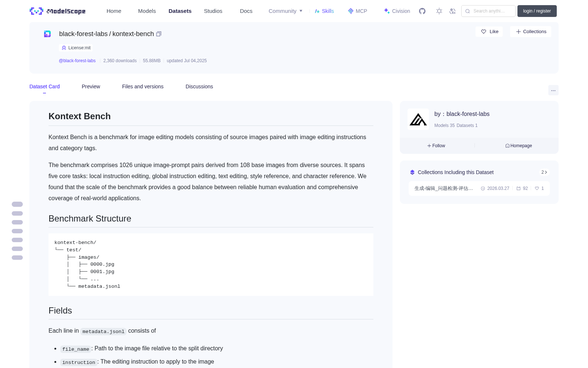Click the 'Benchmark Structure' heading

tap(90, 219)
